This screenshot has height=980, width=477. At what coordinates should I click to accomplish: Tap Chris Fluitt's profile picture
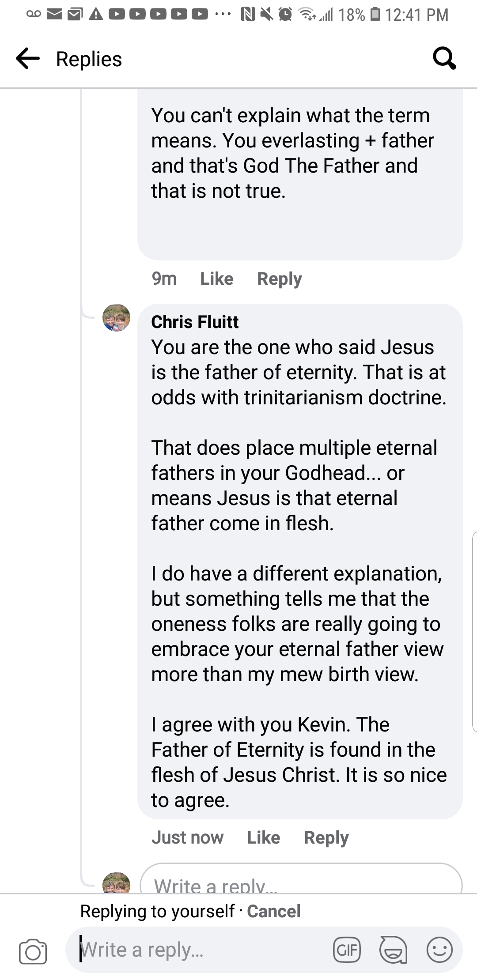117,317
